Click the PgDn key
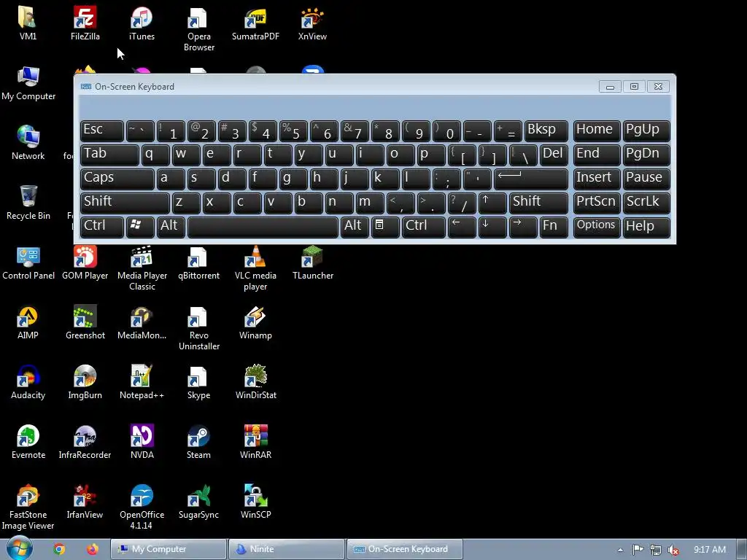This screenshot has height=560, width=747. (646, 155)
